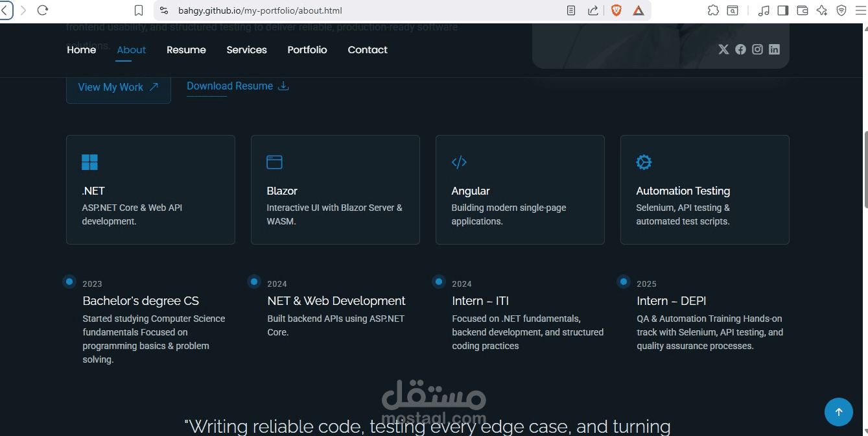Click the browser forward arrow

[x=23, y=10]
